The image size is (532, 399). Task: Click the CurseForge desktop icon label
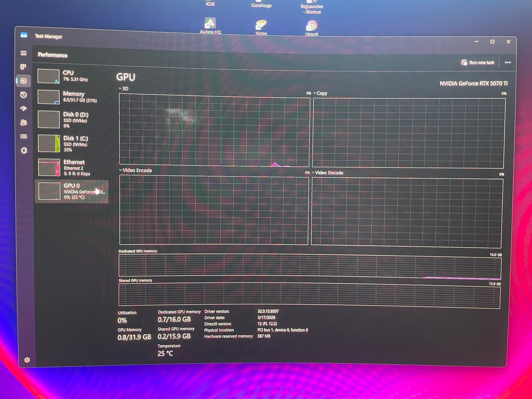[261, 5]
